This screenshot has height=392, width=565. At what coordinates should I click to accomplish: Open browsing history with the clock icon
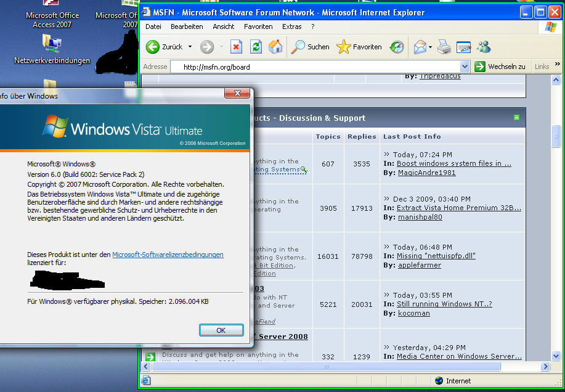click(397, 47)
